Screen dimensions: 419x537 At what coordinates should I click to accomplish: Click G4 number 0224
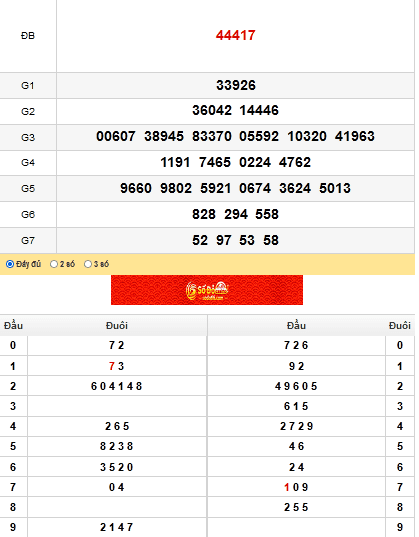click(255, 162)
